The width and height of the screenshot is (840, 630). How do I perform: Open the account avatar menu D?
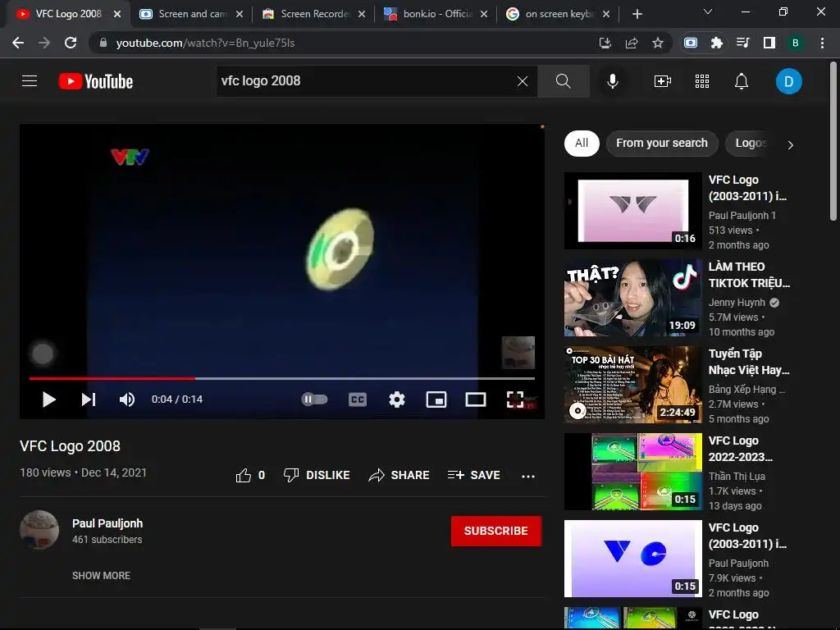pos(788,81)
